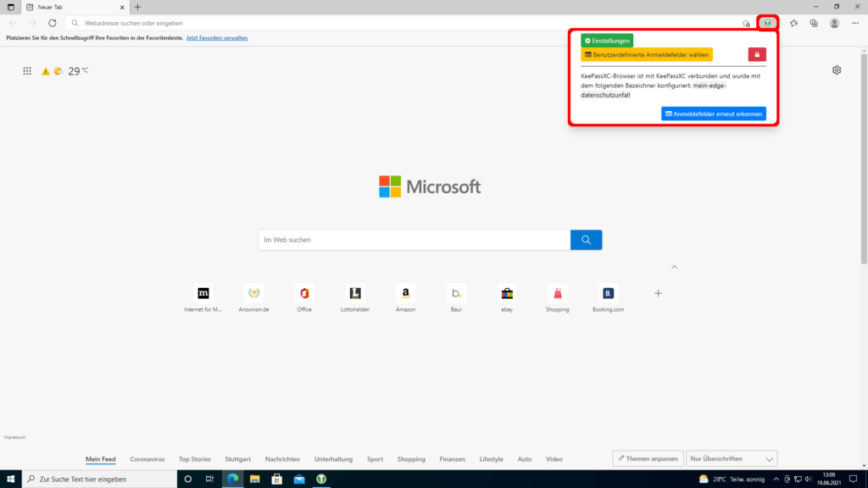Click the KeePassXC-Browser extension icon
Screen dimensions: 868x488
click(767, 23)
